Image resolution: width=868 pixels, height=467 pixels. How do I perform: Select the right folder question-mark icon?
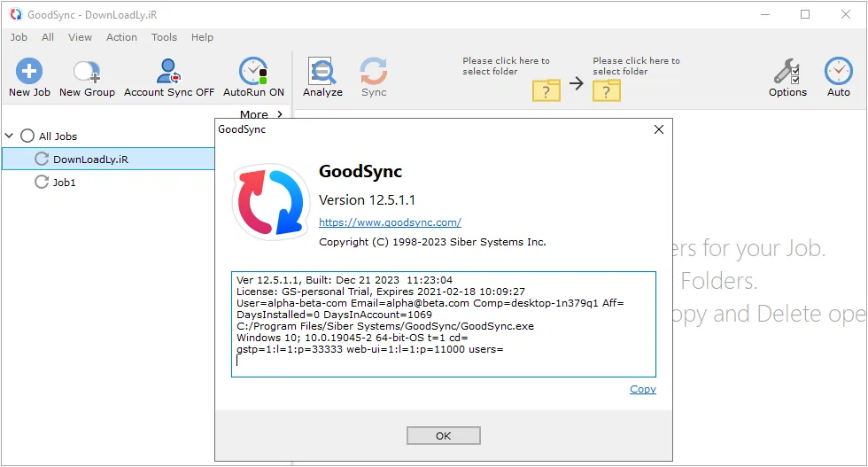[606, 90]
